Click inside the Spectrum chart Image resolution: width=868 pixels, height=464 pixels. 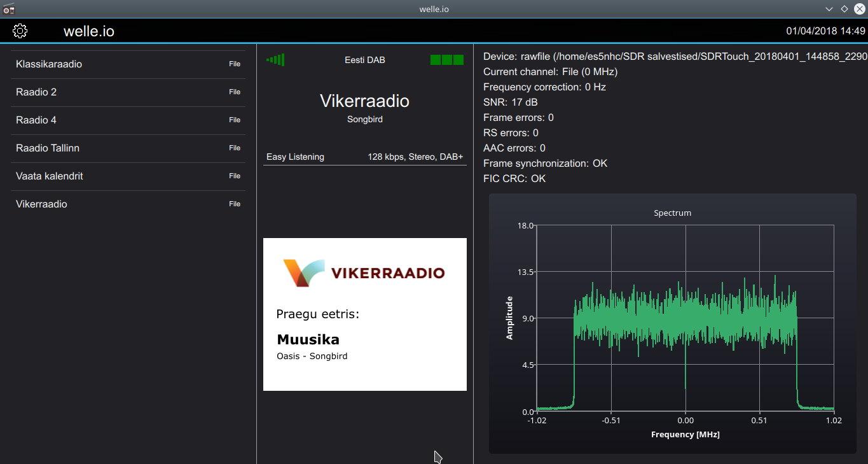(x=685, y=318)
